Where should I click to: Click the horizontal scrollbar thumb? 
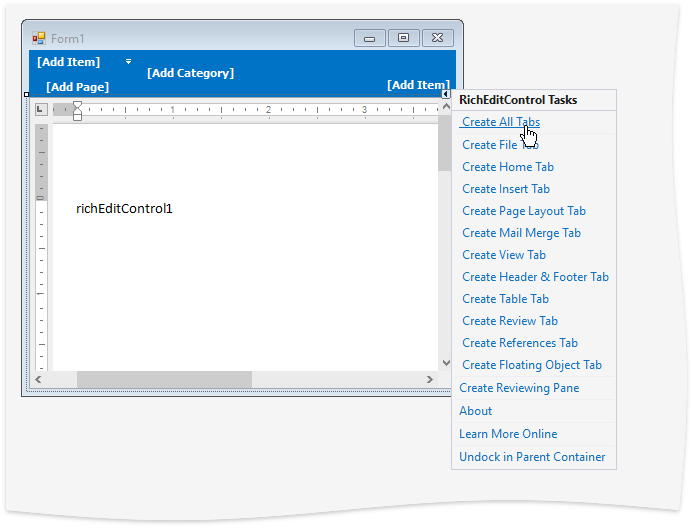[164, 380]
